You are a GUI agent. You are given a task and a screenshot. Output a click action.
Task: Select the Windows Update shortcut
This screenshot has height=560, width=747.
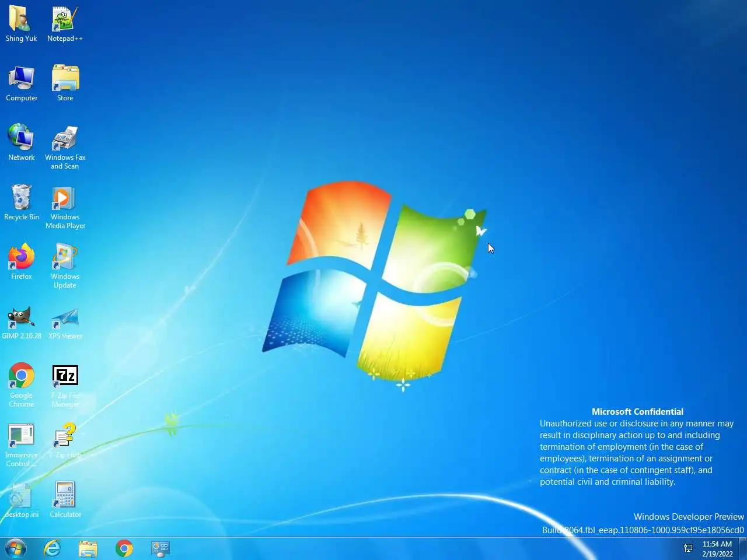(65, 267)
